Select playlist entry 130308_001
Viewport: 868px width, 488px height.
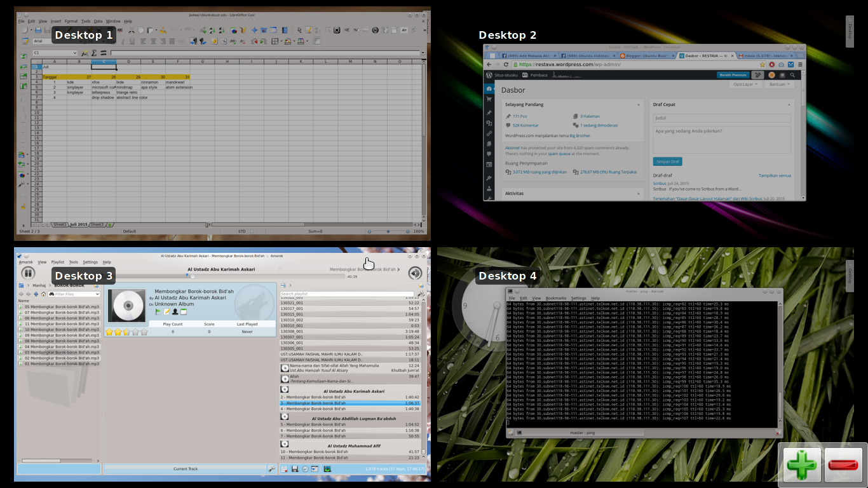(x=349, y=332)
